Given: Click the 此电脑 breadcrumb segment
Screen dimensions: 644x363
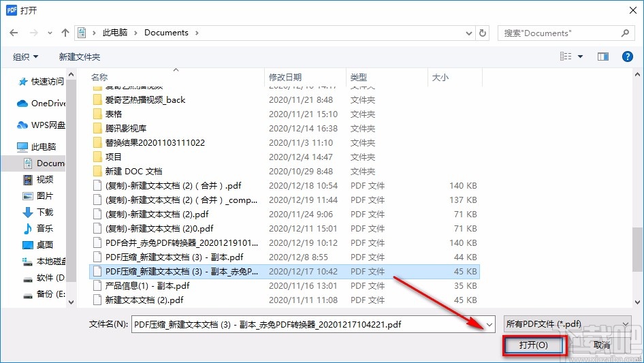Looking at the screenshot, I should [115, 33].
